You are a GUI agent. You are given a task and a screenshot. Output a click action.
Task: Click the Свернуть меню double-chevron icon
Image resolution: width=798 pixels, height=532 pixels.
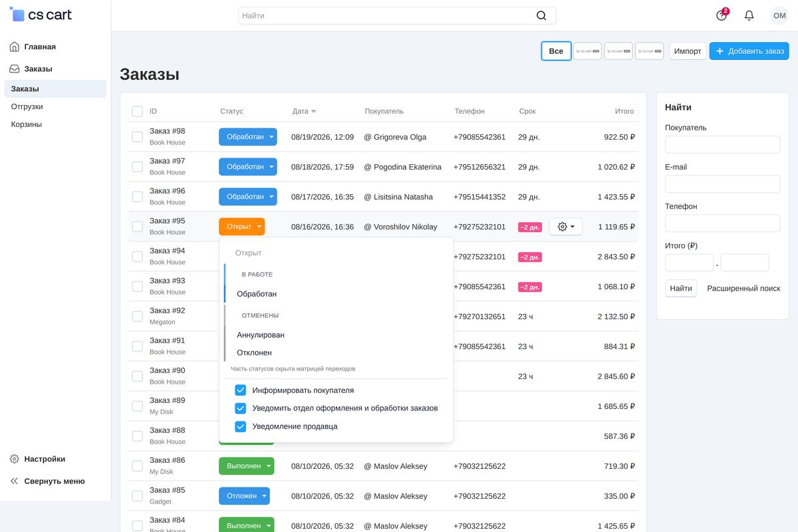[14, 481]
